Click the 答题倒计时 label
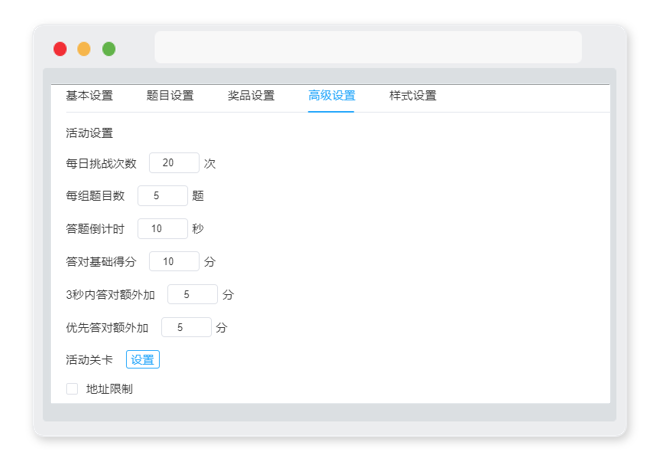Screen dimensions: 660x460 pyautogui.click(x=95, y=229)
